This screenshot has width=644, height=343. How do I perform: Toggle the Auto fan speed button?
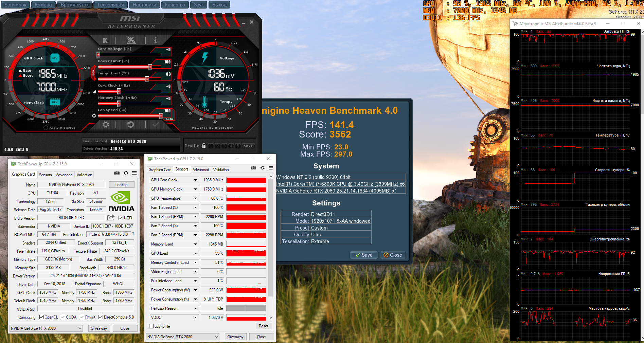pos(169,119)
